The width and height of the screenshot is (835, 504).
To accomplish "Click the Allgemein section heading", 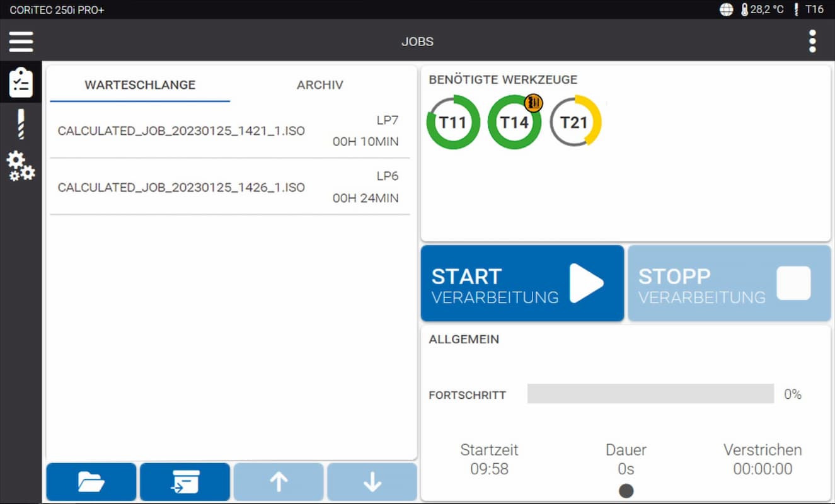I will tap(464, 339).
